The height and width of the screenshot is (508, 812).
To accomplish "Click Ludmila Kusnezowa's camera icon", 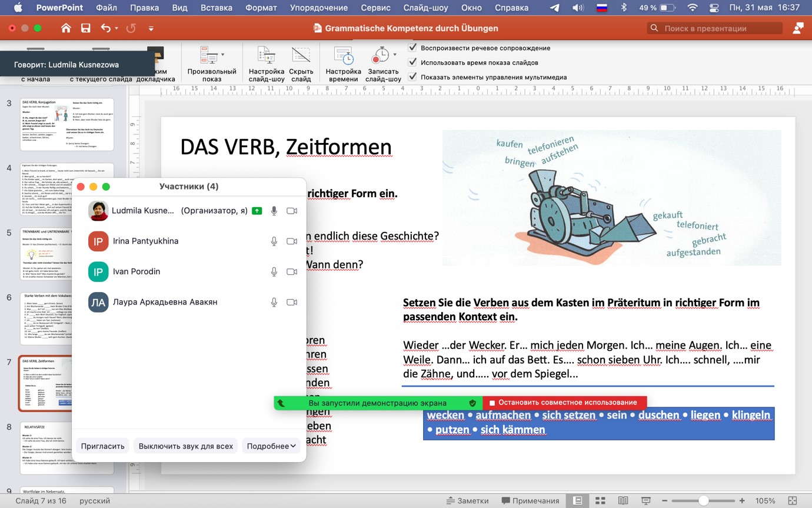I will pyautogui.click(x=291, y=211).
